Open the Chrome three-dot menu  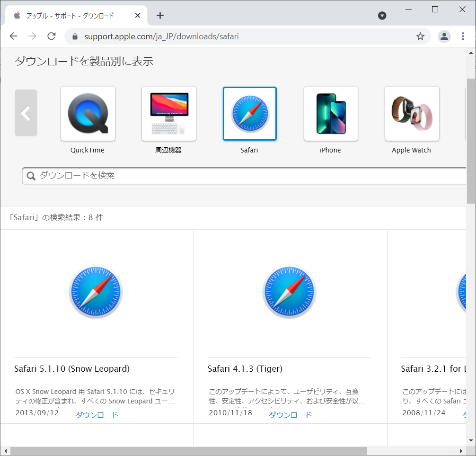pyautogui.click(x=463, y=36)
